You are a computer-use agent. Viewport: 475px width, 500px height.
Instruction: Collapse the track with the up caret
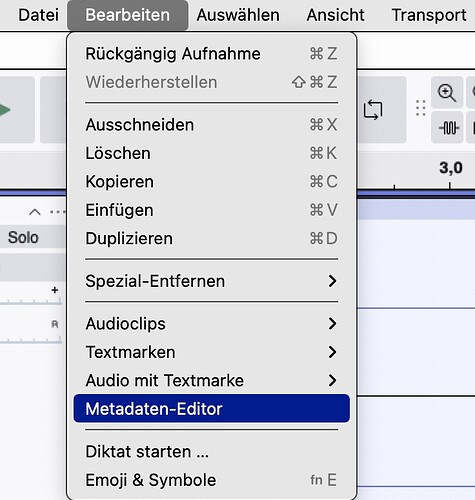(35, 212)
